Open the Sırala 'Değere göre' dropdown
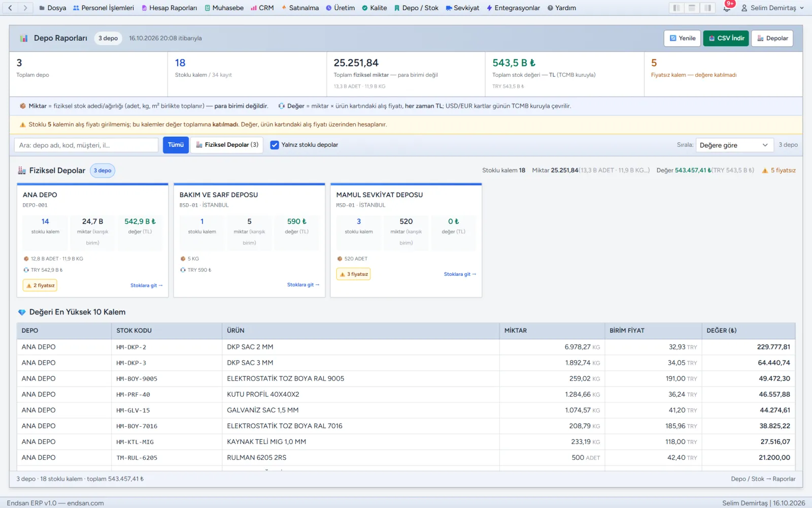This screenshot has height=508, width=812. tap(734, 145)
